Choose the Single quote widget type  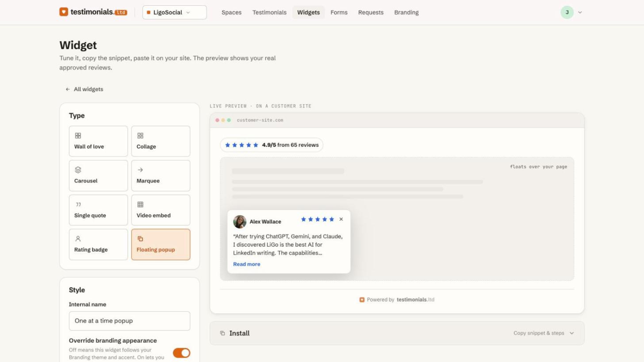click(x=98, y=210)
